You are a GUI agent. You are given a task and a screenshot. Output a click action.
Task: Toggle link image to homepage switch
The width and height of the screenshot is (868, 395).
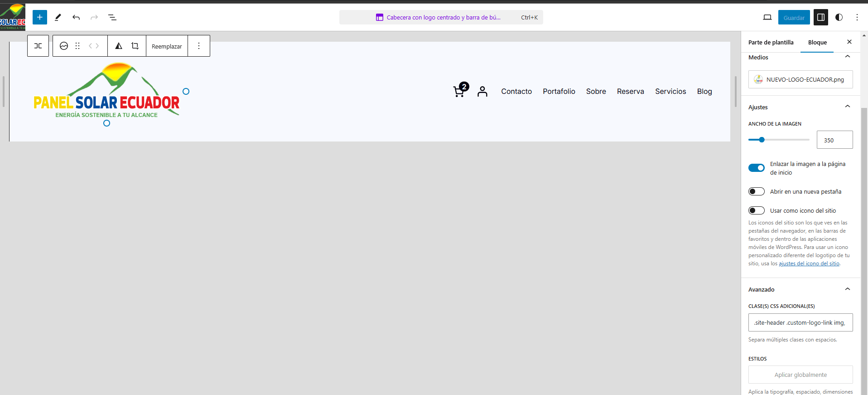pyautogui.click(x=757, y=168)
